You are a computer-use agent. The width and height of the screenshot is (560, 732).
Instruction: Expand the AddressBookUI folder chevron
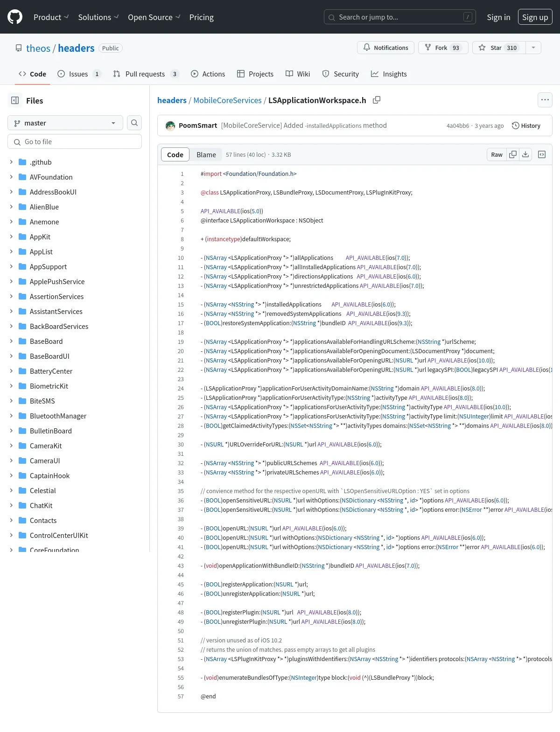click(11, 192)
